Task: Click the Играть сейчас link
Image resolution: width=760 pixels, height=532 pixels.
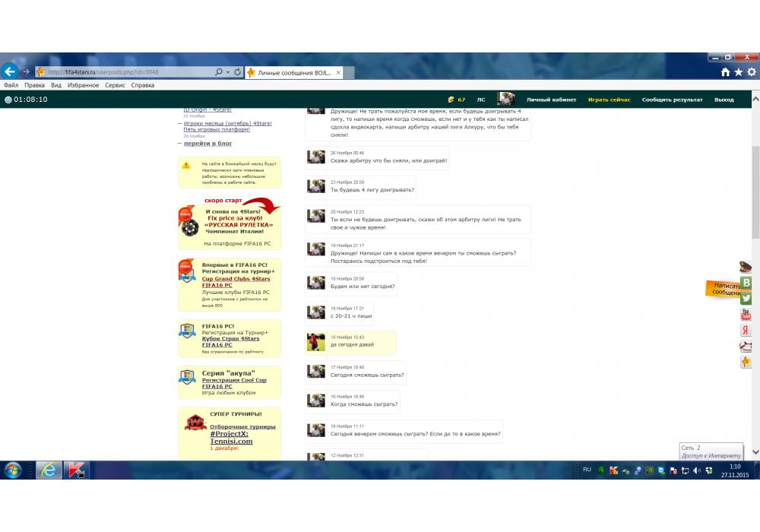Action: [x=609, y=100]
